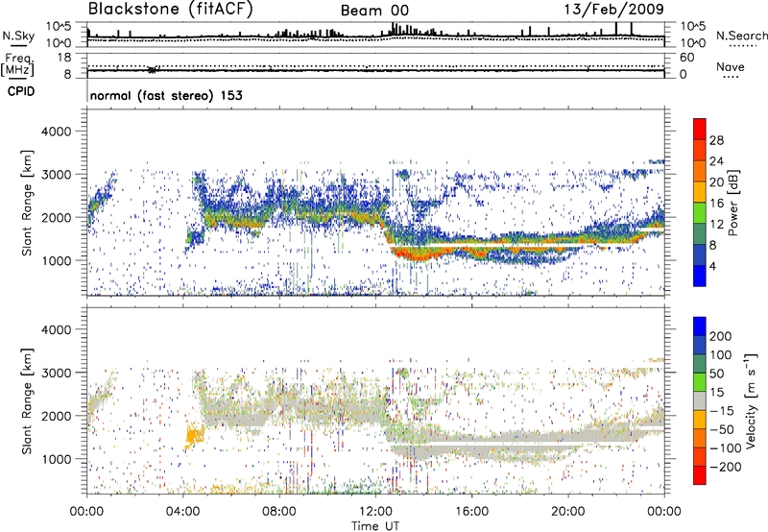Click the "08:00" time tick label
768x532 pixels.
pyautogui.click(x=278, y=512)
